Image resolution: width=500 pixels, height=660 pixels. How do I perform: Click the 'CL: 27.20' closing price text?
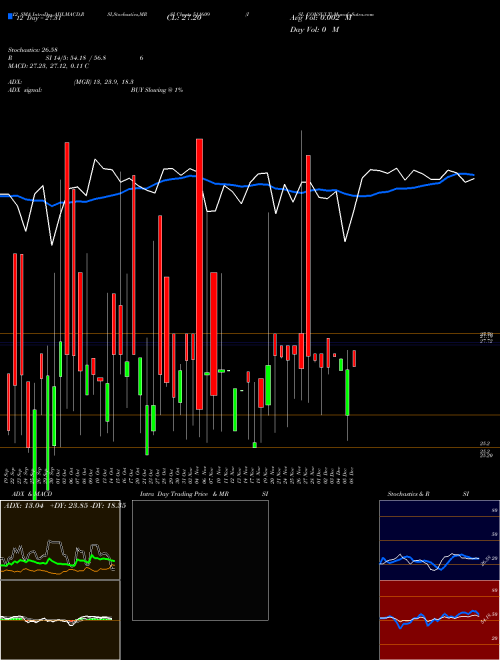pyautogui.click(x=184, y=18)
